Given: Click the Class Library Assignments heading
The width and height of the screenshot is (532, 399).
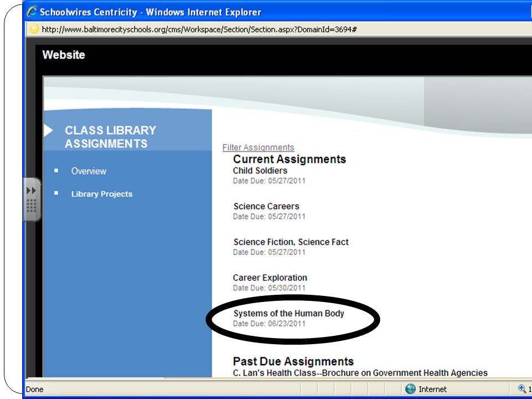Looking at the screenshot, I should point(110,137).
